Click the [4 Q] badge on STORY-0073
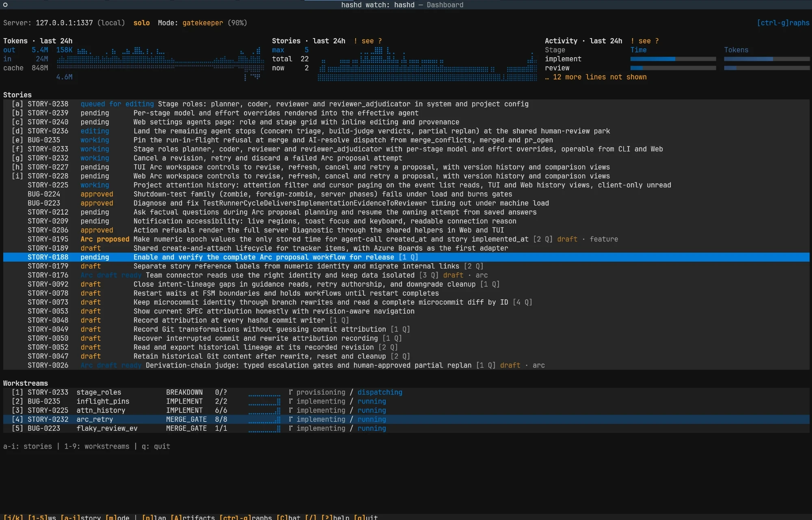This screenshot has width=812, height=520. [x=522, y=302]
